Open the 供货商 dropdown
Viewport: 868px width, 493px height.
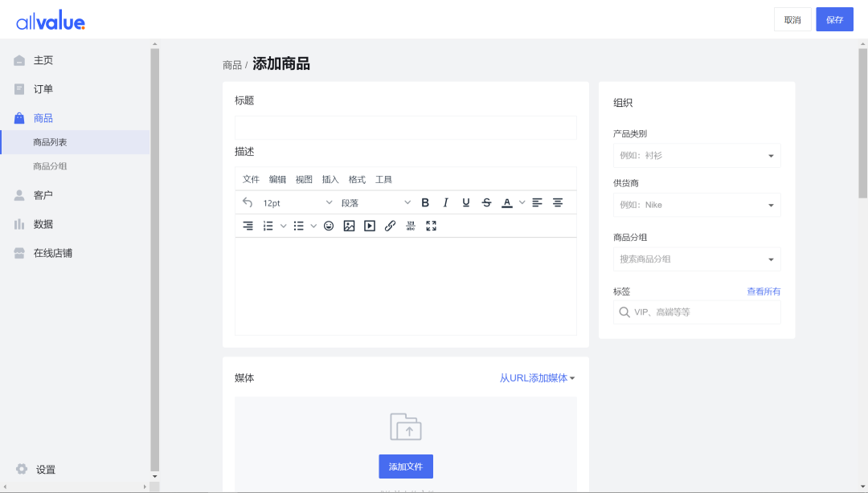[x=697, y=205]
